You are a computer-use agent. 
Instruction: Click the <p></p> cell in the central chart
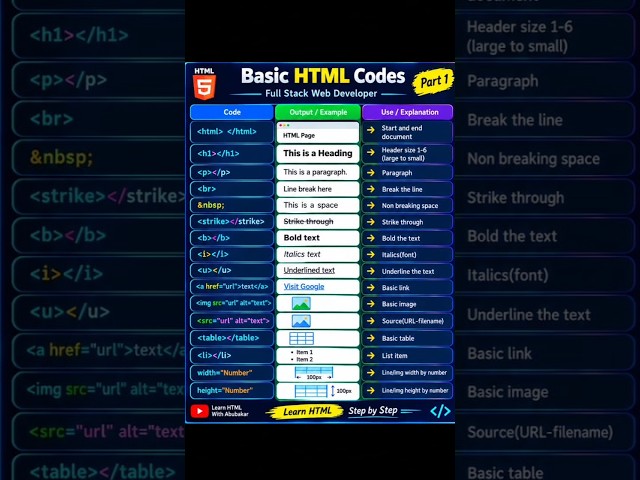232,172
